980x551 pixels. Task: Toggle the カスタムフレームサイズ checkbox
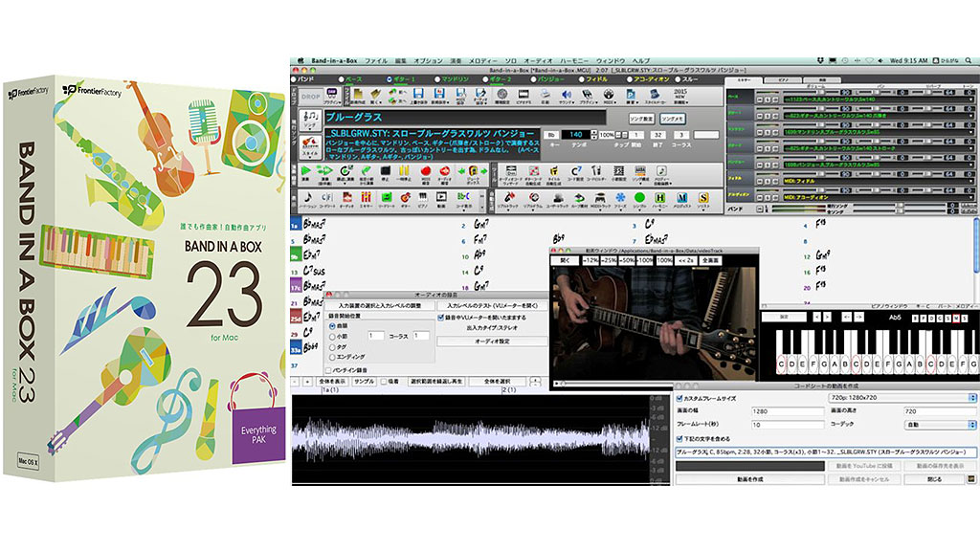pyautogui.click(x=679, y=396)
